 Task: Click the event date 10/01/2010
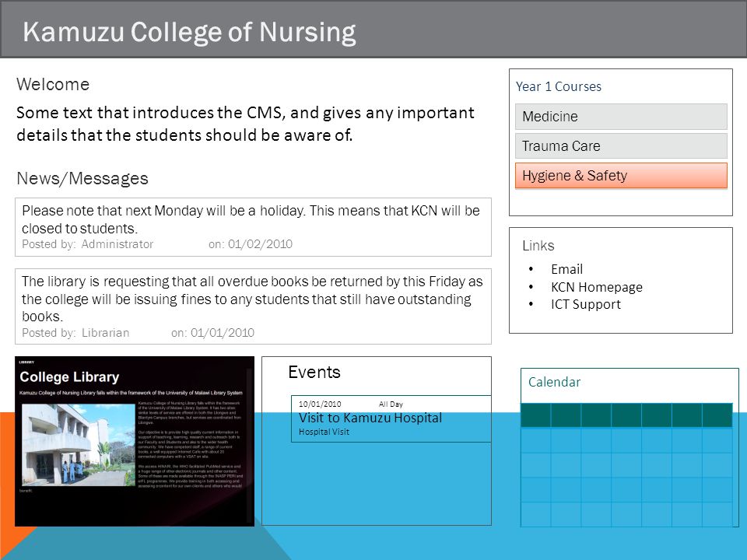click(x=320, y=404)
